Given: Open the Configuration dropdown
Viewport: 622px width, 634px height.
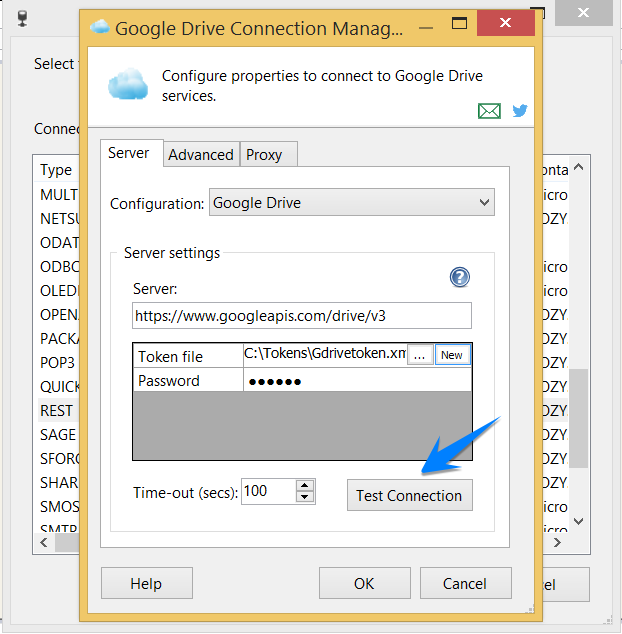Looking at the screenshot, I should point(351,203).
